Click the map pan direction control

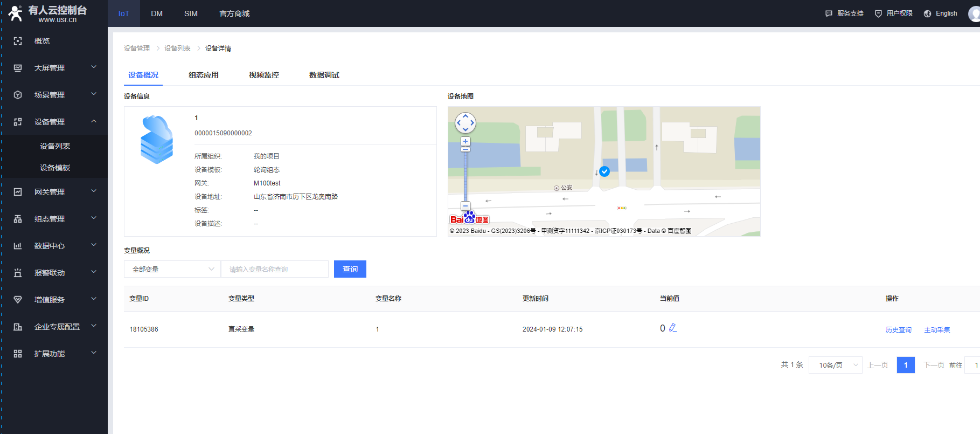coord(465,123)
